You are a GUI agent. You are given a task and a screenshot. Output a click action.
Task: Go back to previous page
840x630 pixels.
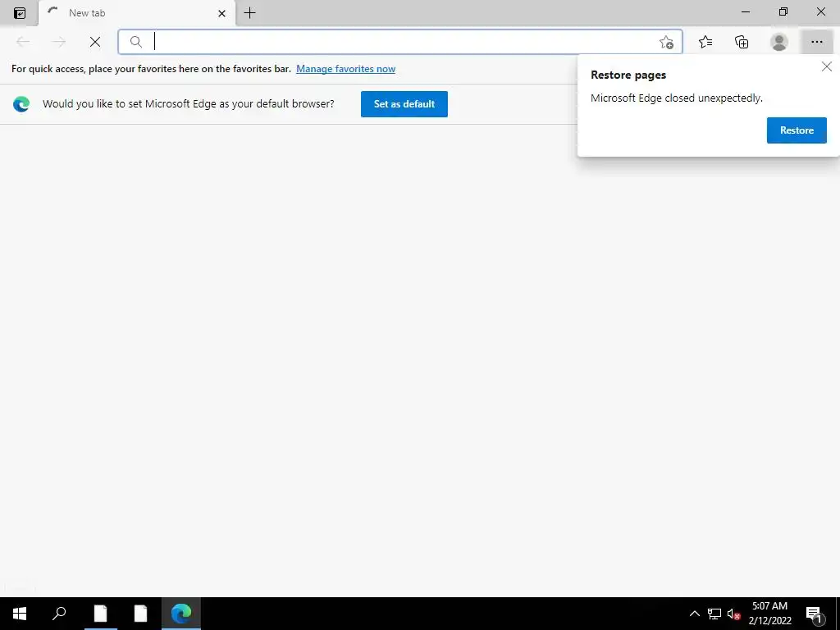click(23, 42)
